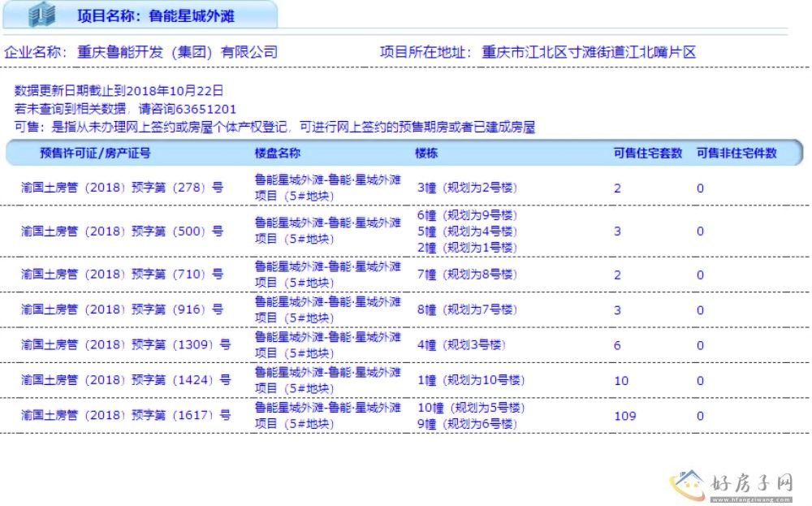
Task: Open building 8幢（规划为7号楼）
Action: click(467, 309)
